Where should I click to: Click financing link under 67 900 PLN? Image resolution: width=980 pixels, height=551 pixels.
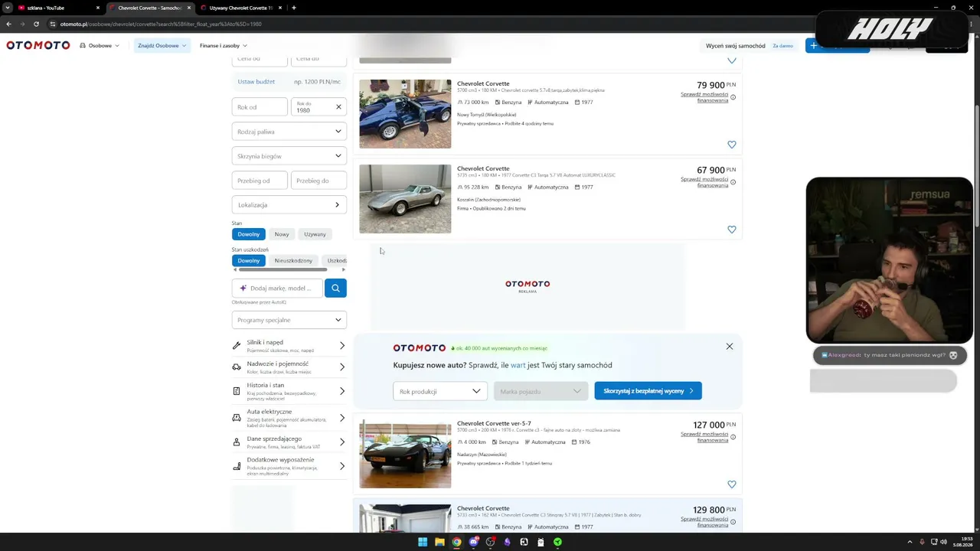click(x=704, y=182)
